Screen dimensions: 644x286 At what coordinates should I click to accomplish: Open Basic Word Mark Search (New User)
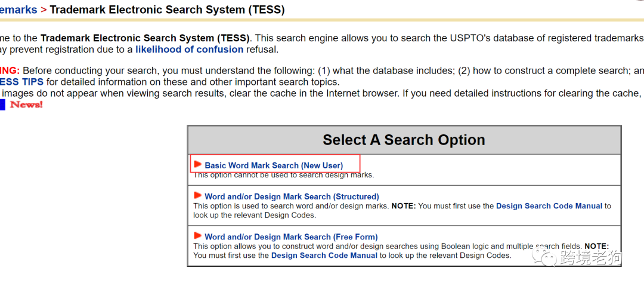click(274, 165)
